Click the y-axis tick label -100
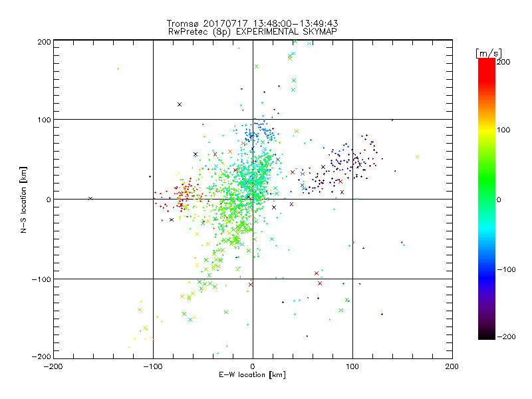532x399 pixels. (41, 279)
